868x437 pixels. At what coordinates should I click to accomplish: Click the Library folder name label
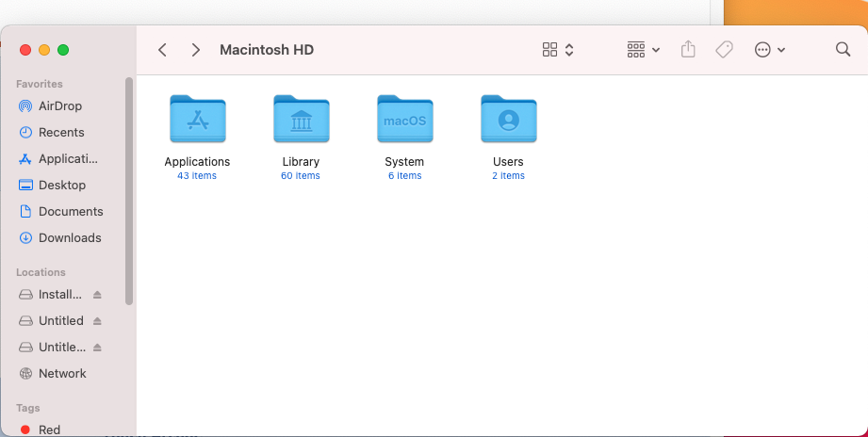coord(301,162)
